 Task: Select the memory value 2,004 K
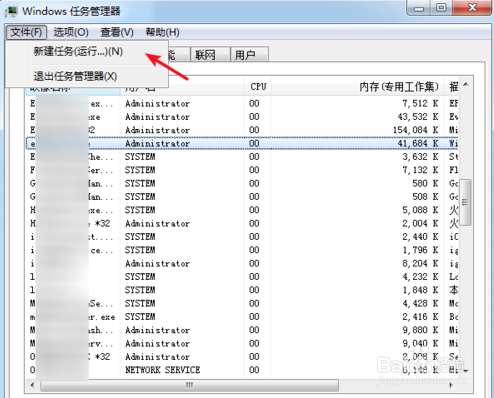[x=420, y=223]
